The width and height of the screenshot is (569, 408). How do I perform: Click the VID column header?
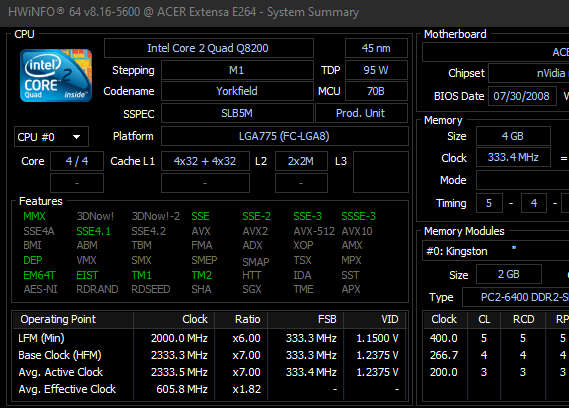coord(374,319)
